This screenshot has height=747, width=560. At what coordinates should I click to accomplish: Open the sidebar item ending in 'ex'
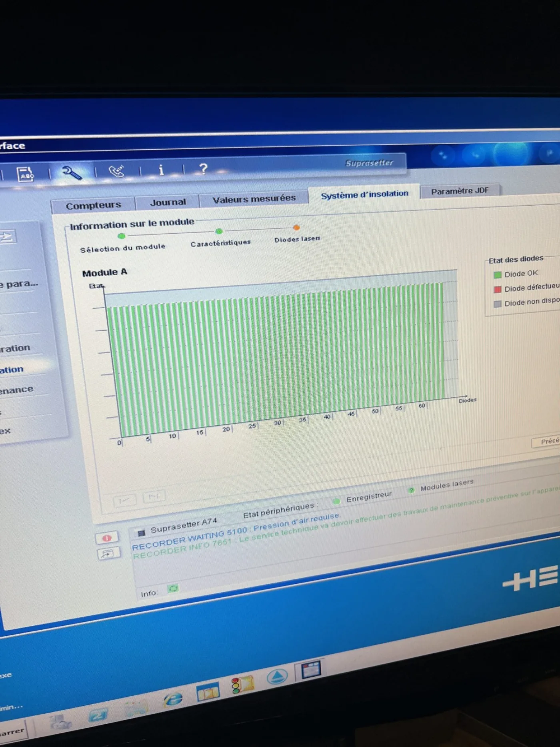[x=6, y=431]
